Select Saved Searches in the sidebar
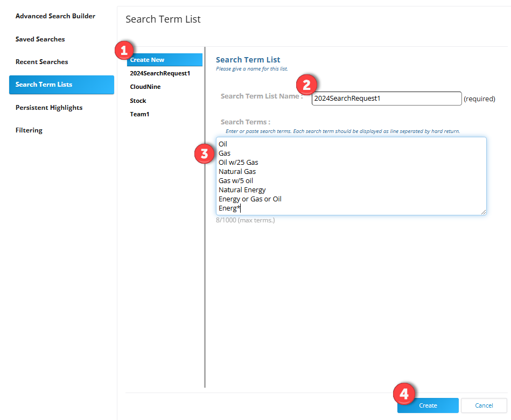This screenshot has width=511, height=420. [x=40, y=39]
